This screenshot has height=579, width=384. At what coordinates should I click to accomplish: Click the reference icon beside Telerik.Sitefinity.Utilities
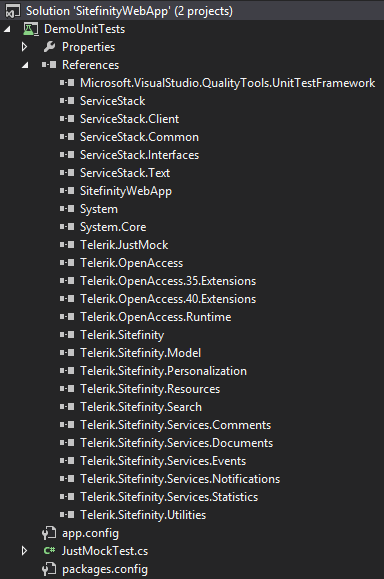67,514
